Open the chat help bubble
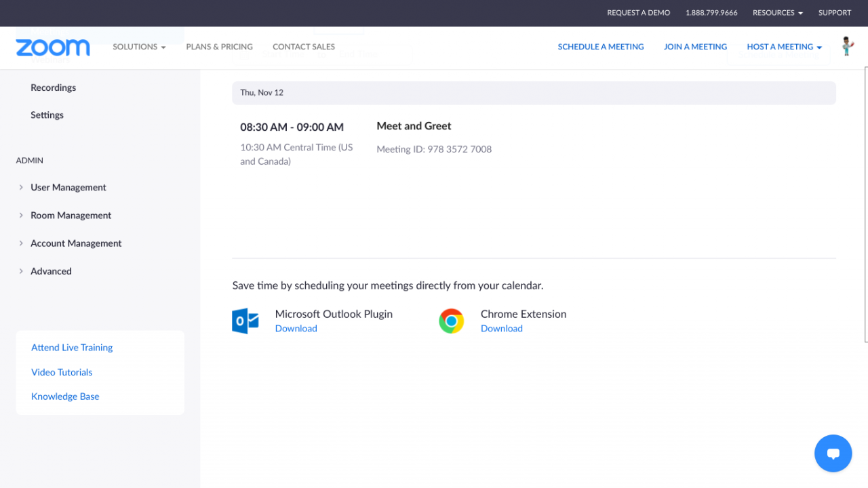 click(833, 453)
